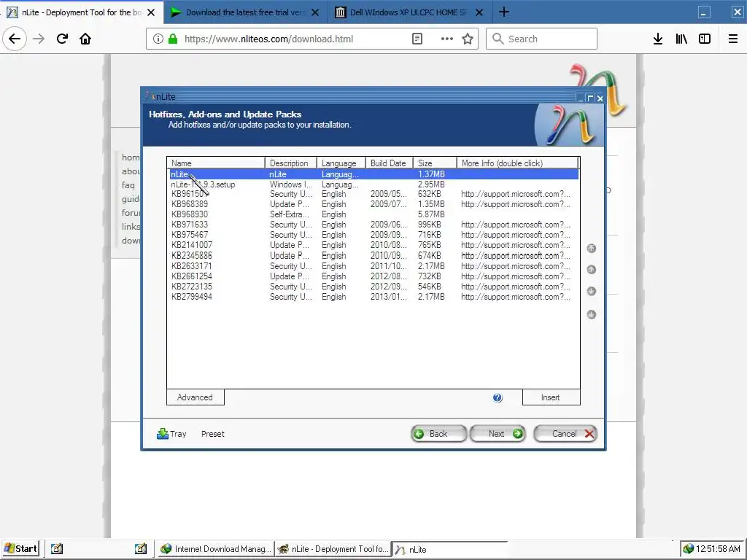Switch to nLite Deployment Tool taskbar item
747x560 pixels.
333,549
